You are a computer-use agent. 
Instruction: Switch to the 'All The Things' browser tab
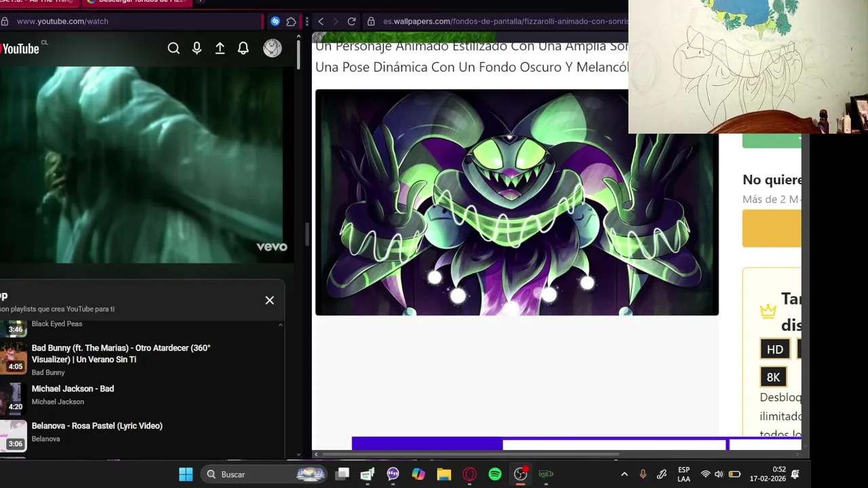click(x=39, y=2)
